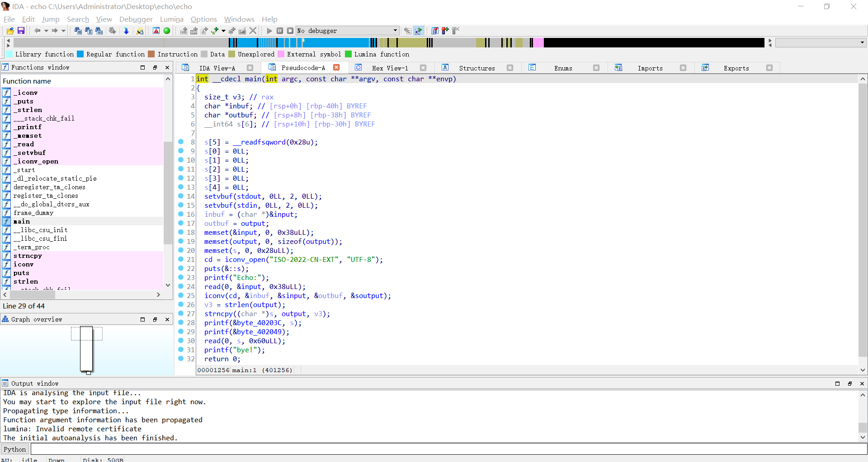The image size is (868, 462).
Task: Switch to the Enums tab
Action: coord(563,68)
